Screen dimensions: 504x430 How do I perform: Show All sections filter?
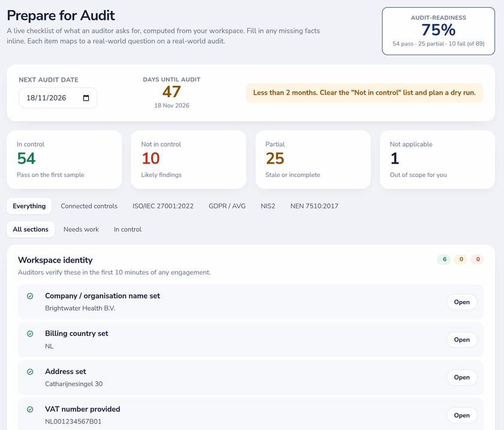[x=31, y=230]
